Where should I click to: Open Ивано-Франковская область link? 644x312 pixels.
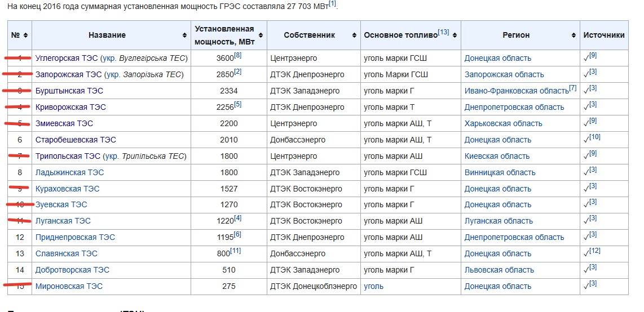coord(517,91)
